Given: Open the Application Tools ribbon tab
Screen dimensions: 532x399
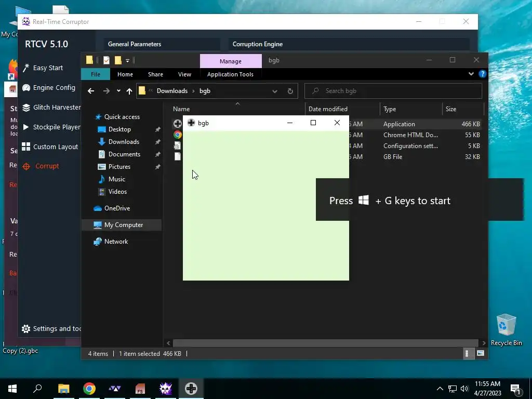Looking at the screenshot, I should [x=230, y=74].
